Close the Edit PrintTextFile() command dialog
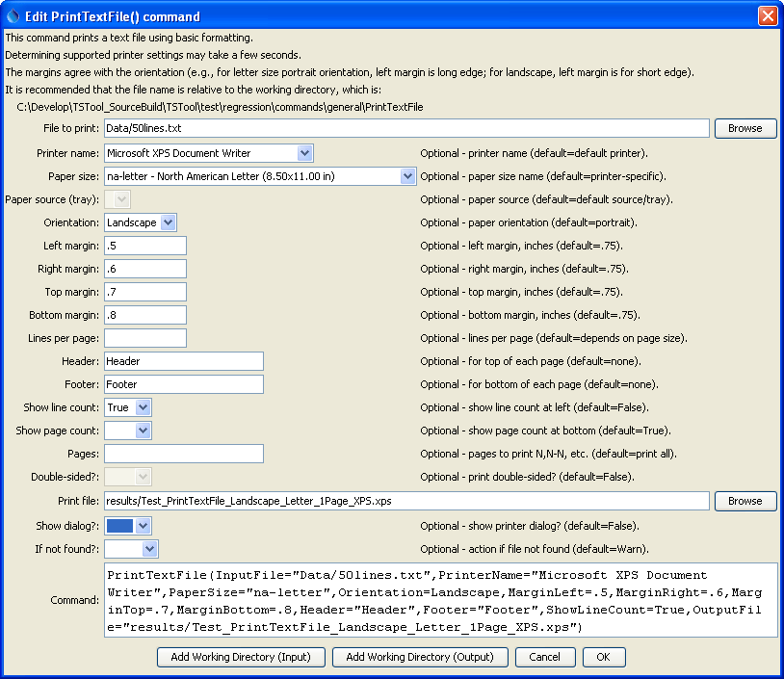Image resolution: width=784 pixels, height=679 pixels. tap(768, 16)
